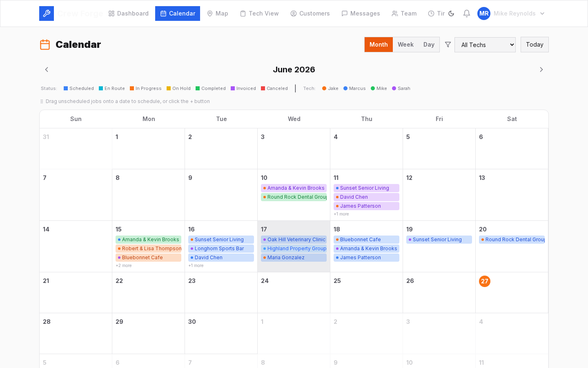Screen dimensions: 588x368
Task: Open David Chen job on June 11
Action: [366, 197]
